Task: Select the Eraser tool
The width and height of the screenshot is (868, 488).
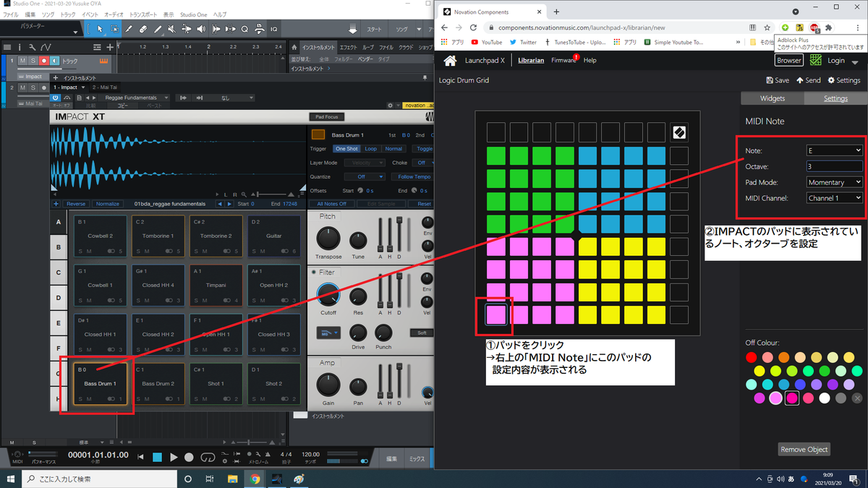Action: pos(142,29)
